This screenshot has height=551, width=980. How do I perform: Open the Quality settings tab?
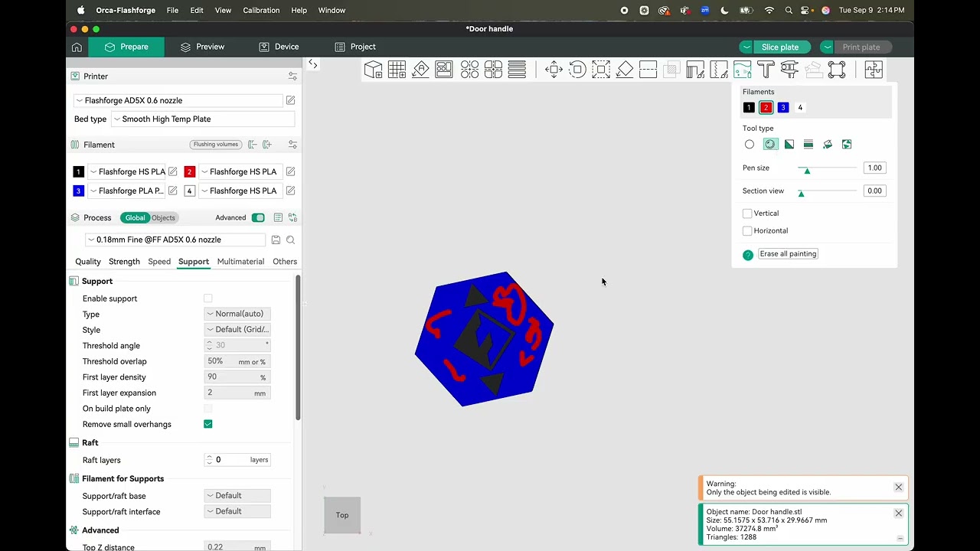click(88, 262)
